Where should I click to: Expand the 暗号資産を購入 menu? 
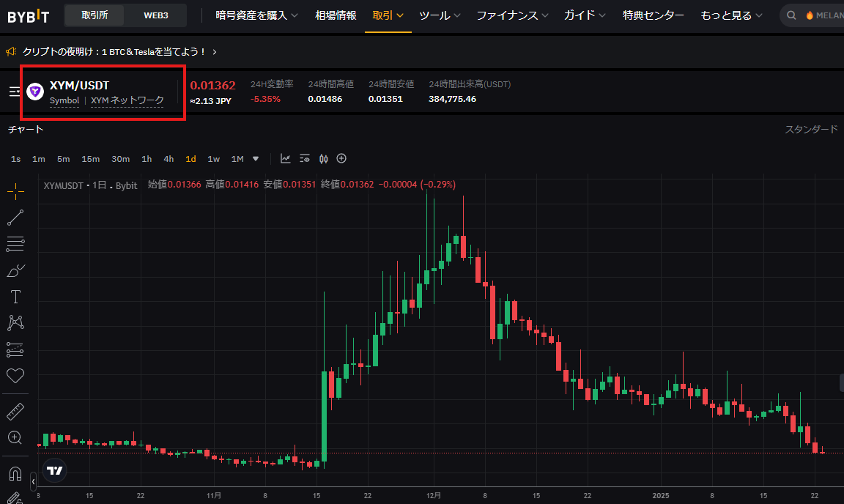(256, 15)
